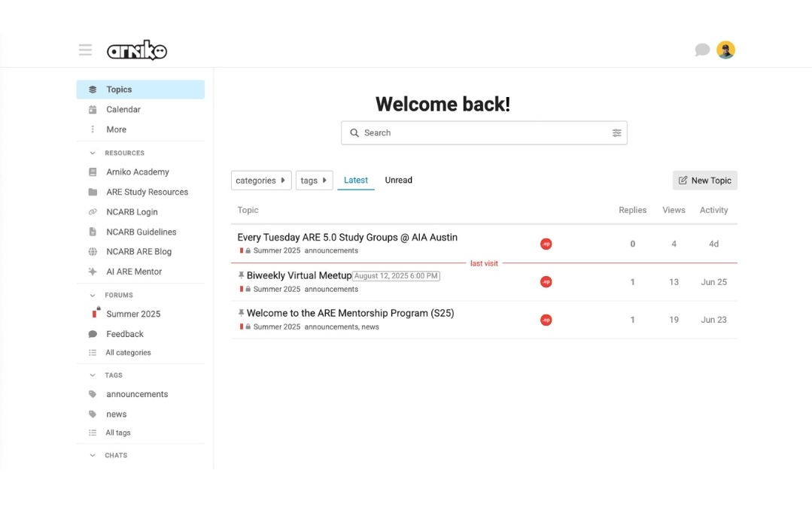Select the Latest tab
The image size is (812, 507).
pos(356,181)
